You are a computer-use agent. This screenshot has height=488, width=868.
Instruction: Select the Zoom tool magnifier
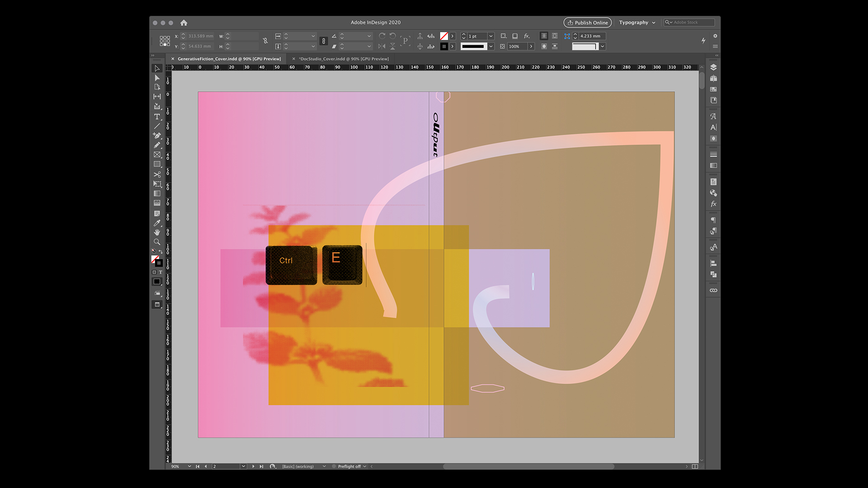click(x=157, y=242)
